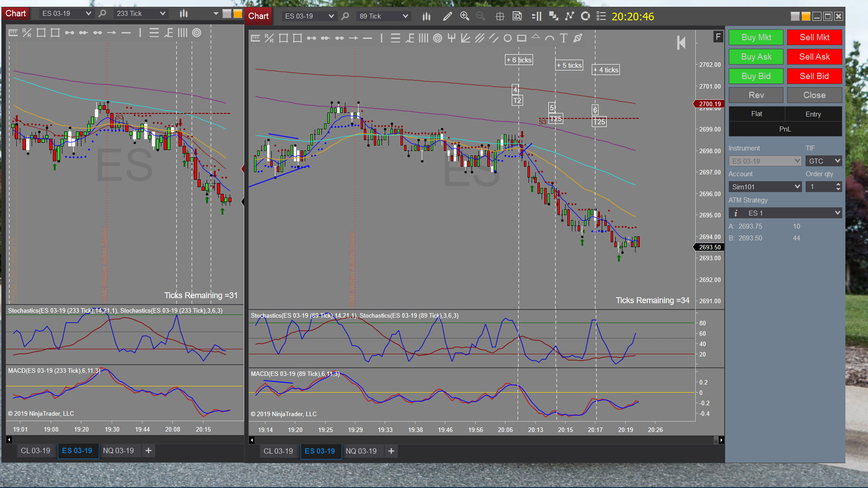The width and height of the screenshot is (868, 488).
Task: Click the go-to-latest-bar arrow on right chart
Action: pos(681,43)
